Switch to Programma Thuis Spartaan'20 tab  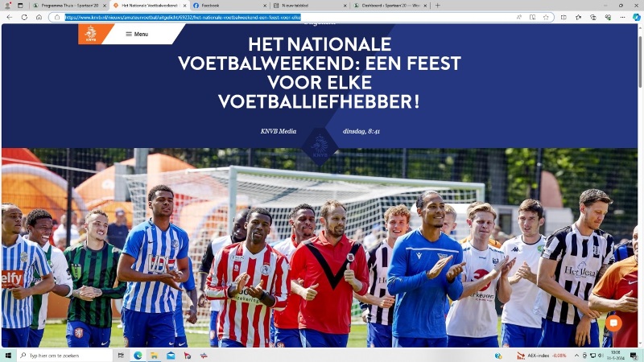click(x=69, y=6)
